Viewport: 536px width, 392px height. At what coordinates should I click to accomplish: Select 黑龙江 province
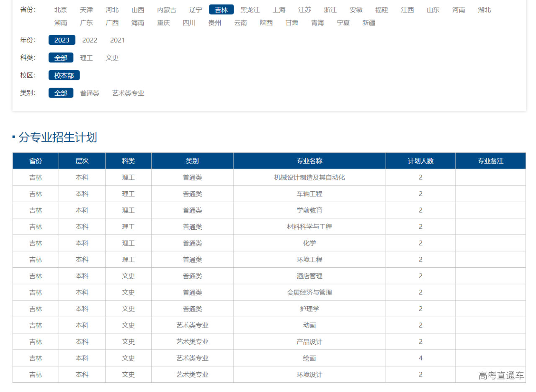[x=250, y=10]
